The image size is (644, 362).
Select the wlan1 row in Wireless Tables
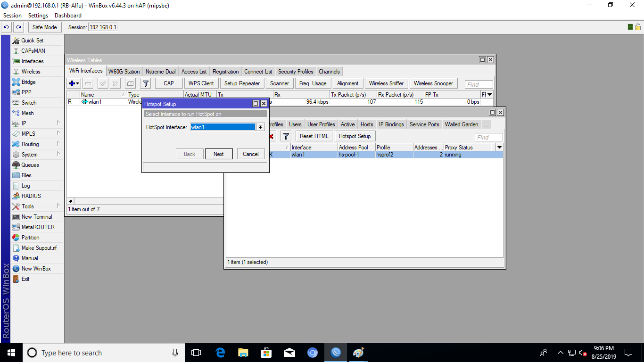280,102
